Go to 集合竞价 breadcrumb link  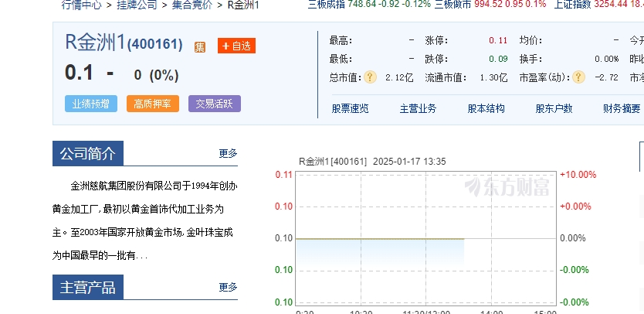pyautogui.click(x=192, y=5)
